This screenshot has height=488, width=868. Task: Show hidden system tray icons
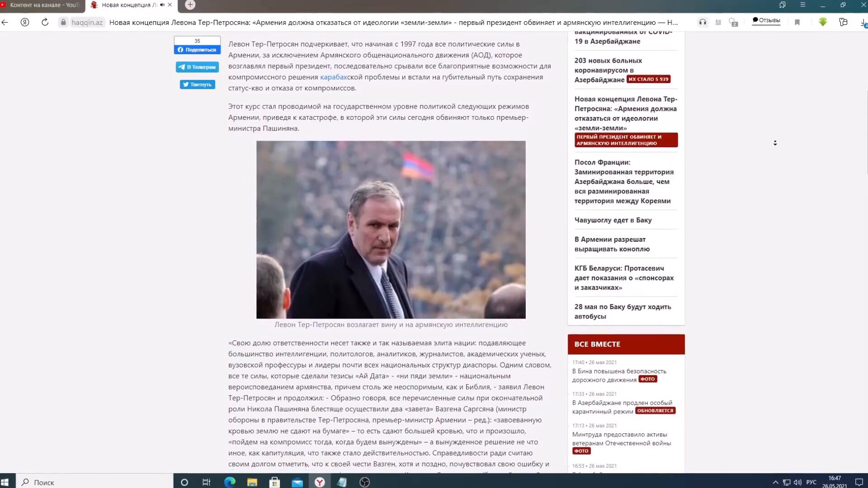tap(775, 482)
